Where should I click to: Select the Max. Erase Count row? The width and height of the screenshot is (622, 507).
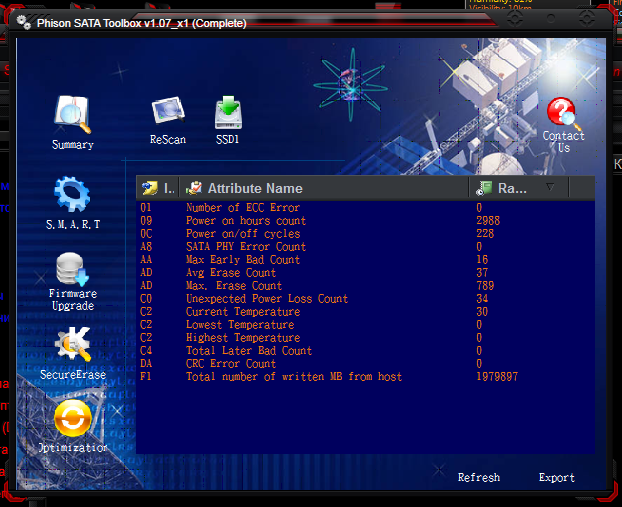coord(365,286)
